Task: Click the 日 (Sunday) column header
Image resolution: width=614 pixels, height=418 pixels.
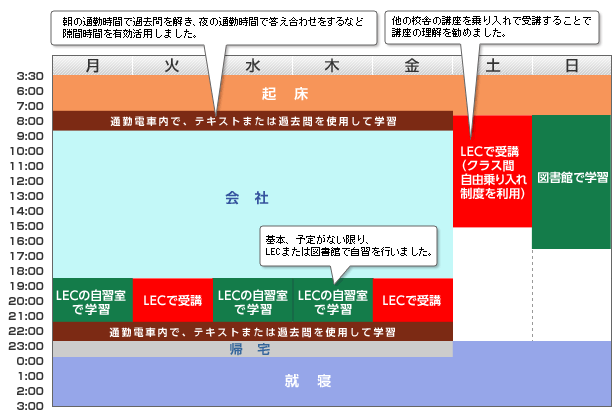Action: [x=572, y=65]
